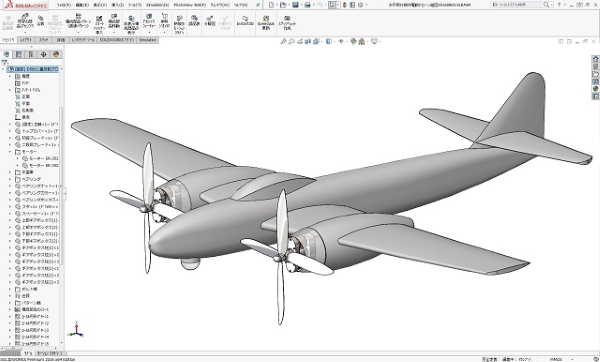Switch to the Simulation command tab
600x362 pixels.
(147, 40)
